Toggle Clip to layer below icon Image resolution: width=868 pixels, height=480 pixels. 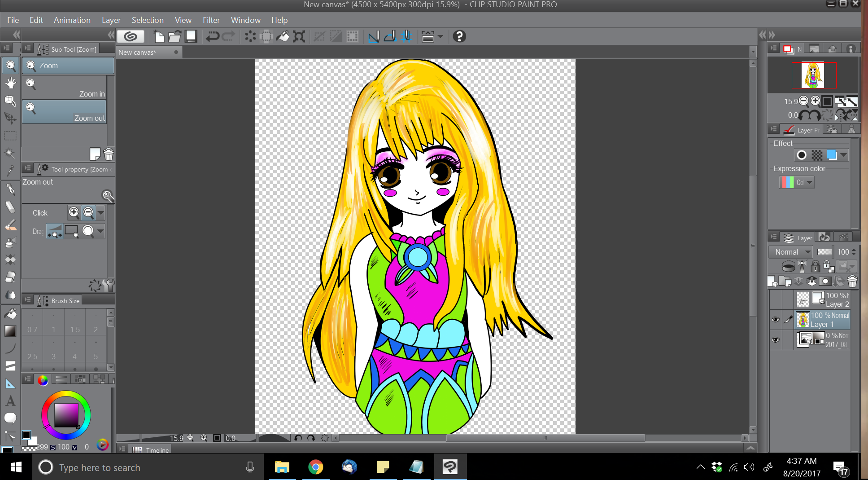tap(789, 267)
